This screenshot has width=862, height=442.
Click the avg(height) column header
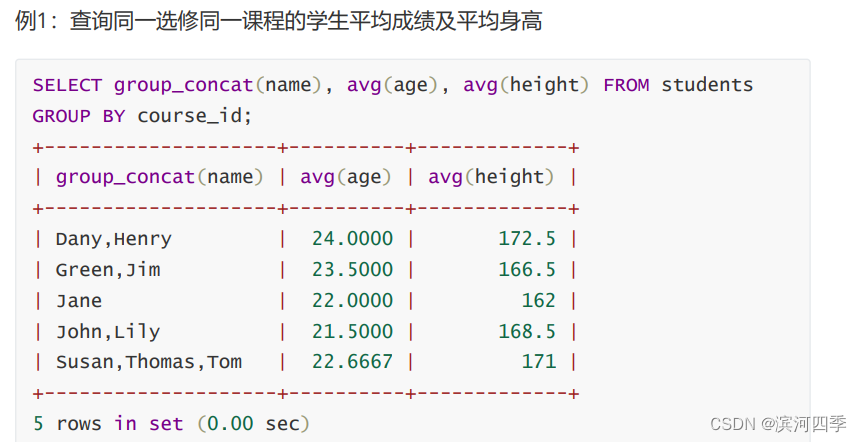[491, 178]
